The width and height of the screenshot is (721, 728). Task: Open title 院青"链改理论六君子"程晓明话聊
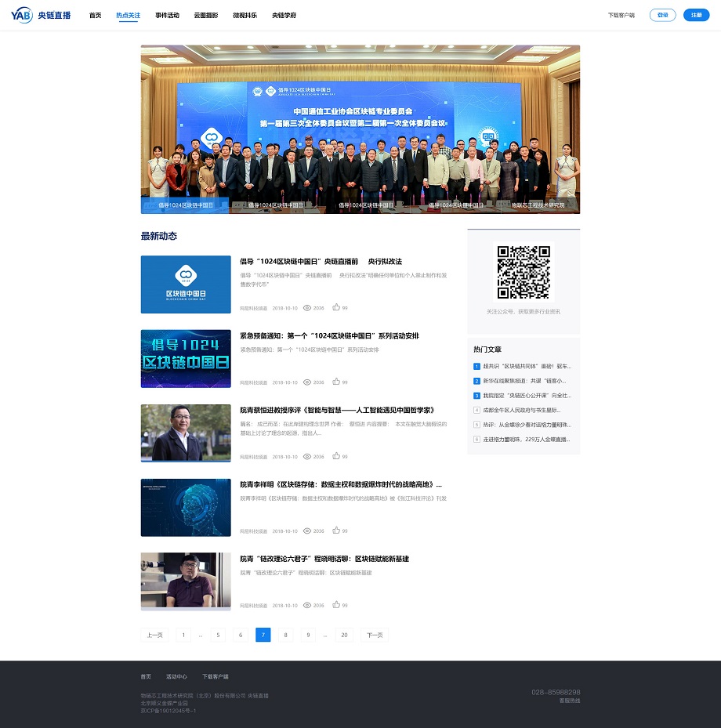pos(324,559)
